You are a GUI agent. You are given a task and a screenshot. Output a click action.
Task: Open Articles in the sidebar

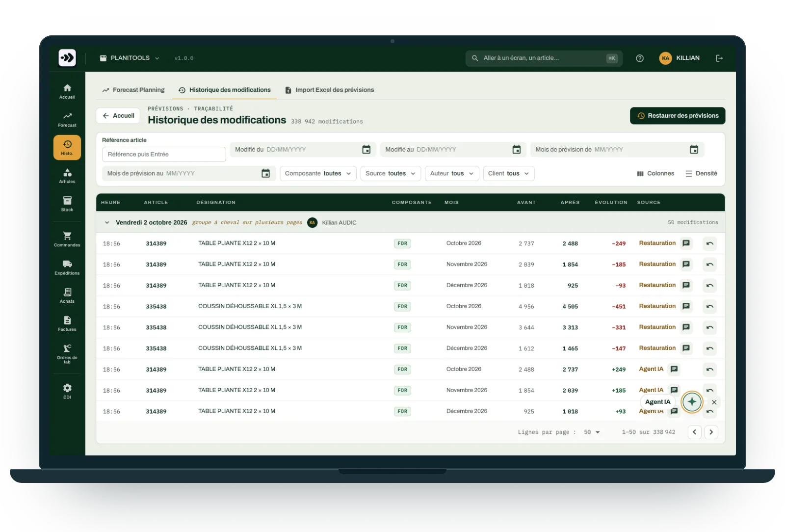tap(67, 176)
